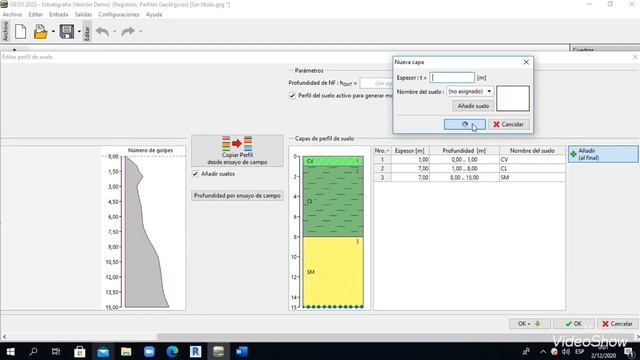Open Microsoft Store from taskbar

[80, 351]
